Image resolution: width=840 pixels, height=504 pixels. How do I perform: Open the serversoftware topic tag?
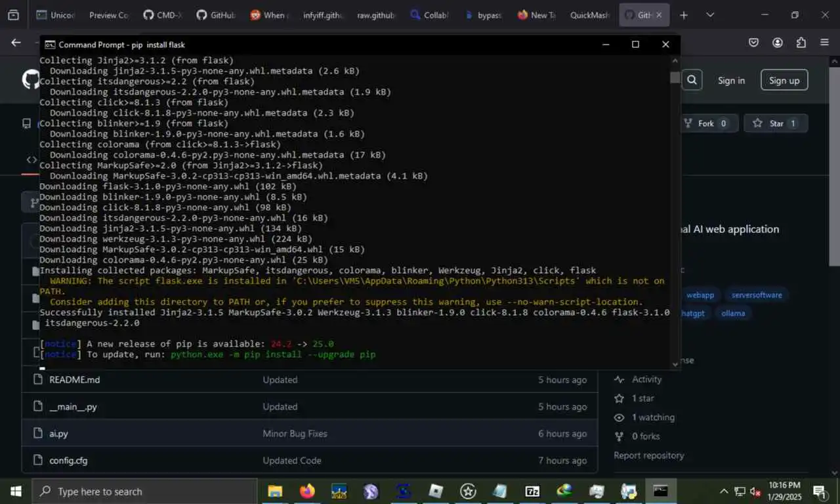point(756,295)
